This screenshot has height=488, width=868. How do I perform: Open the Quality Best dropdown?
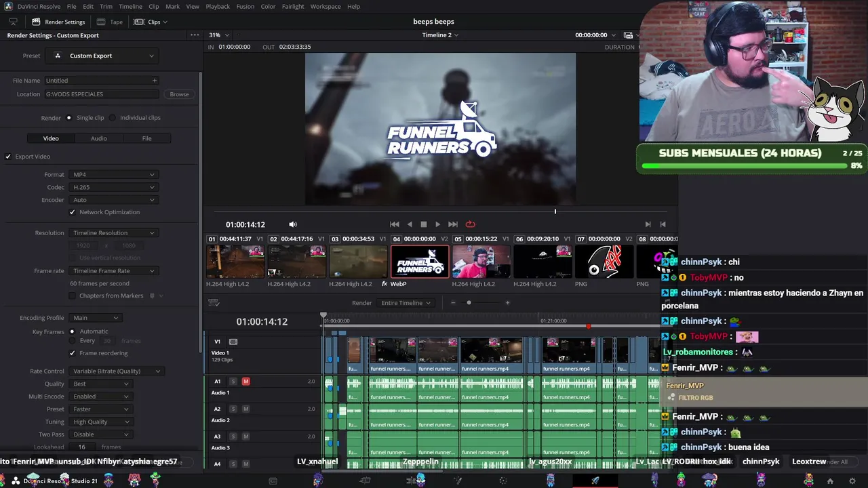coord(100,384)
